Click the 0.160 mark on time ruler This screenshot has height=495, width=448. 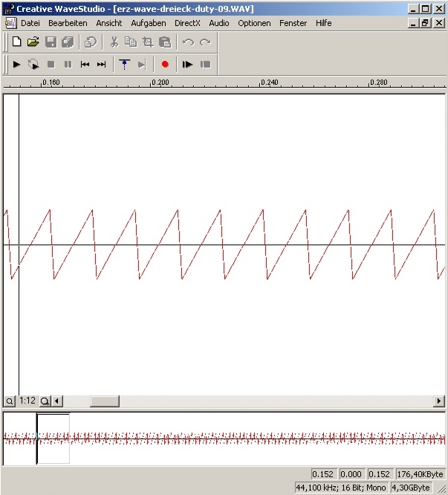pyautogui.click(x=51, y=82)
